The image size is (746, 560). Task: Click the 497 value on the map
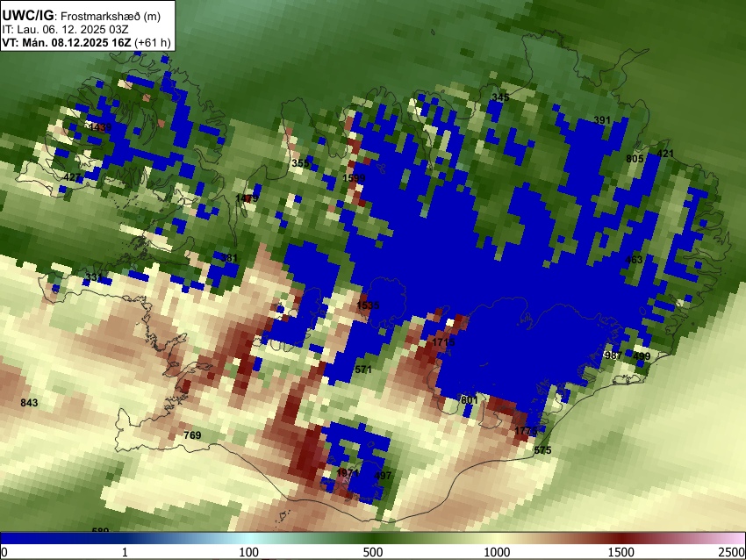click(x=383, y=476)
